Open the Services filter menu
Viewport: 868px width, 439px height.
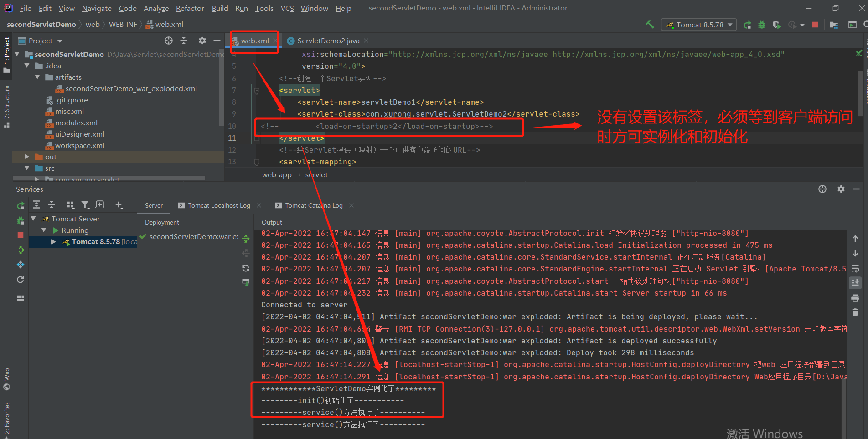(85, 205)
